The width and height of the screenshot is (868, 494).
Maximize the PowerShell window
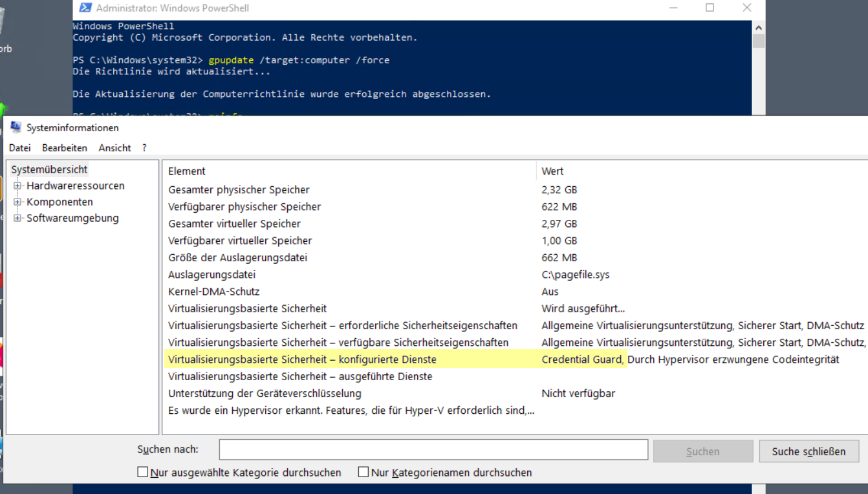[710, 8]
